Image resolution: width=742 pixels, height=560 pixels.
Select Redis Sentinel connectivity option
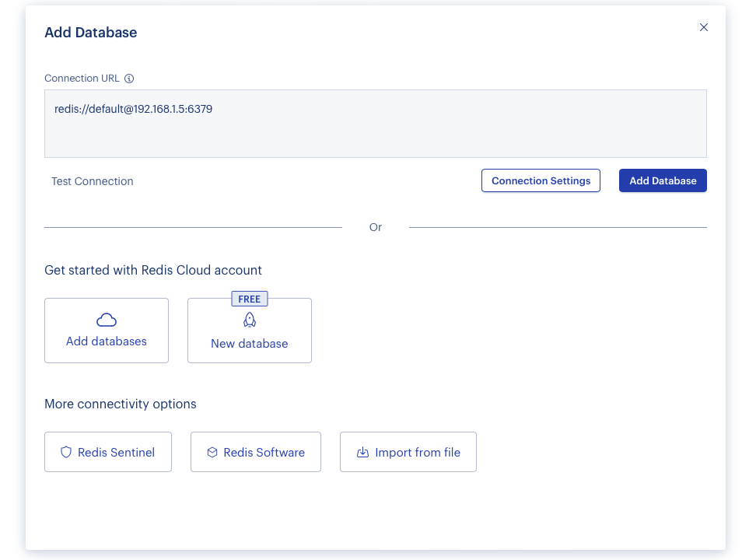click(108, 452)
